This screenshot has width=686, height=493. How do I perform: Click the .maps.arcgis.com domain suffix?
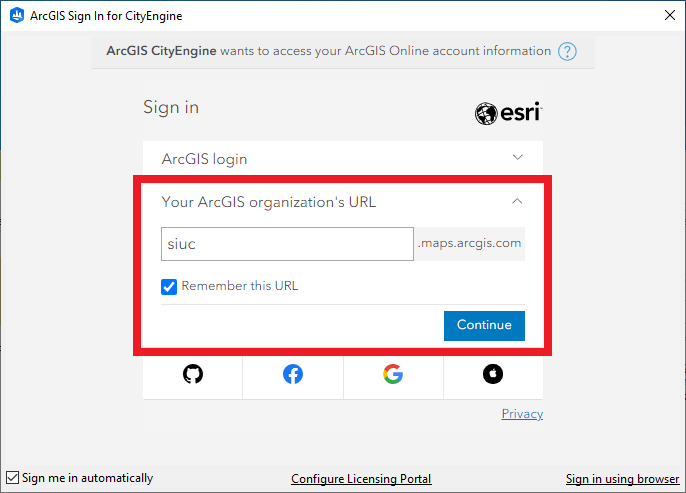pyautogui.click(x=470, y=243)
